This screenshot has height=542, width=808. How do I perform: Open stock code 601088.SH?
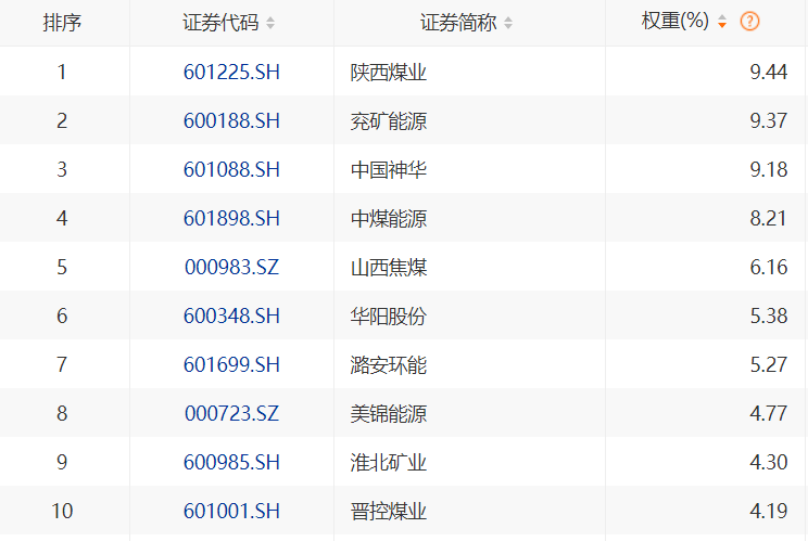(231, 170)
